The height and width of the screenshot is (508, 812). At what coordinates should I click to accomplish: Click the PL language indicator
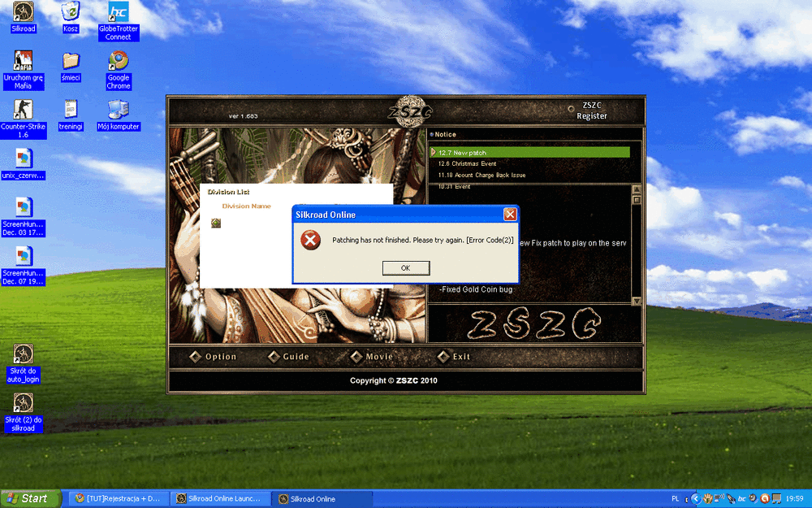[x=676, y=499]
